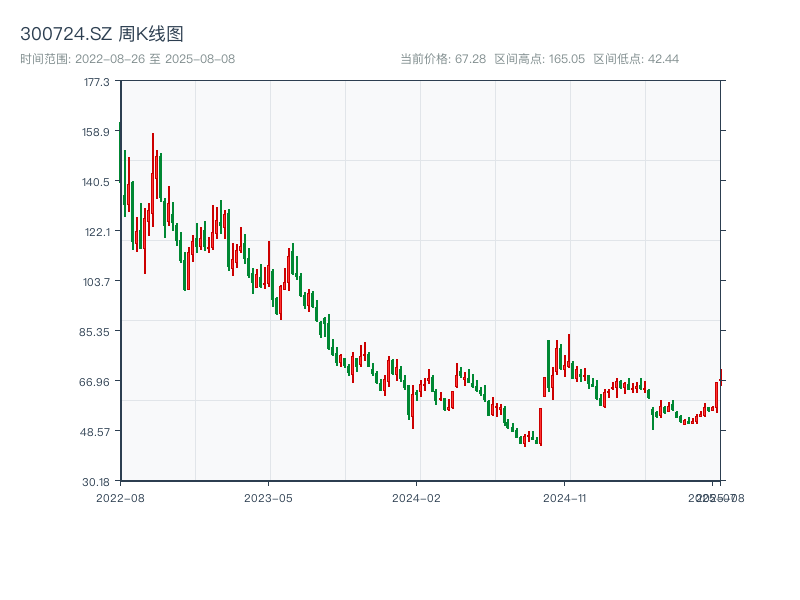The image size is (800, 600).
Task: Click the x-axis label 2023-05
Action: [268, 498]
